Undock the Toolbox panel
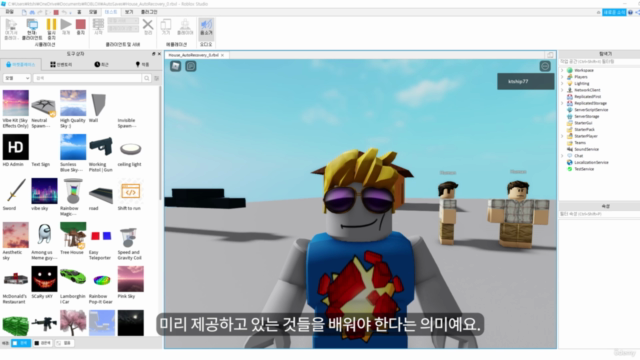The height and width of the screenshot is (360, 640). 153,54
